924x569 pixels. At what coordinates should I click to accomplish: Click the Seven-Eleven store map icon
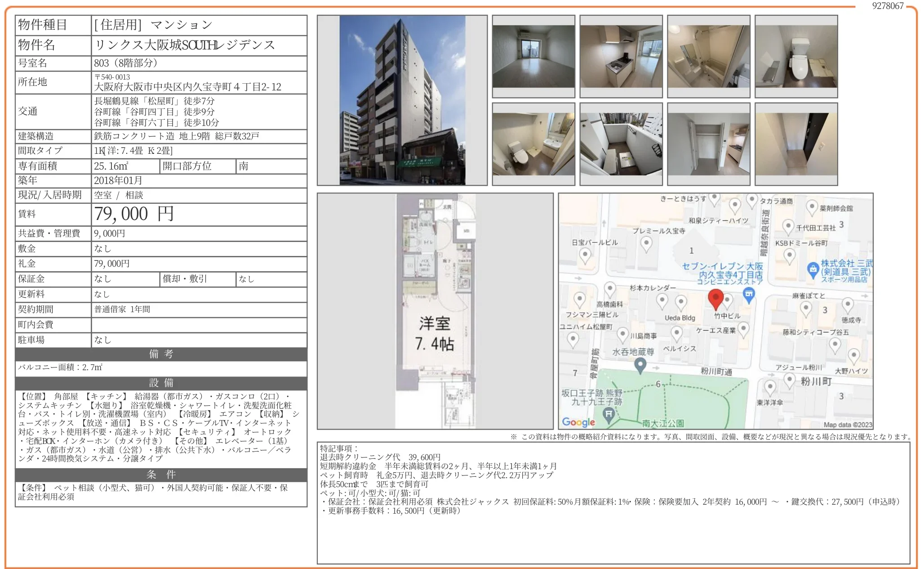pos(749,295)
